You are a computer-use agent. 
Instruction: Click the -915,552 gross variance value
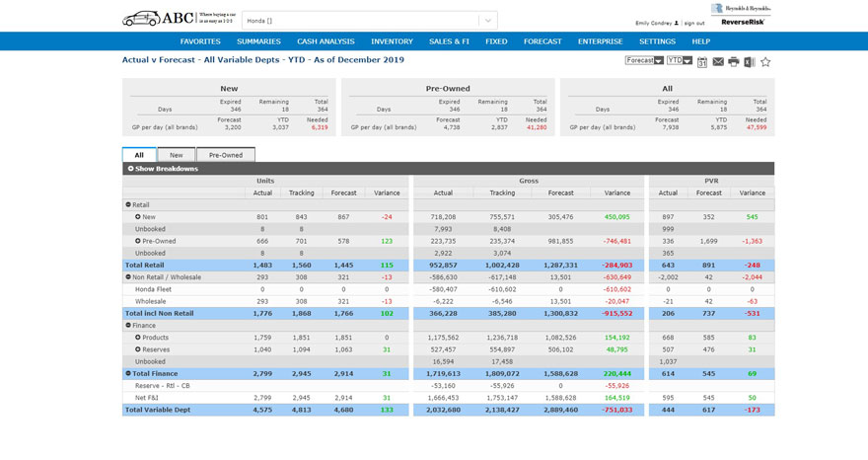pyautogui.click(x=616, y=313)
